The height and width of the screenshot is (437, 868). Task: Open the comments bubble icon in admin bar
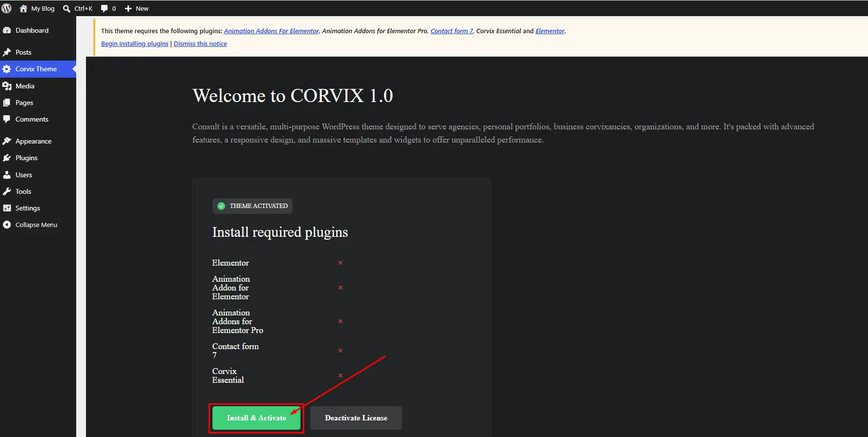pyautogui.click(x=104, y=9)
